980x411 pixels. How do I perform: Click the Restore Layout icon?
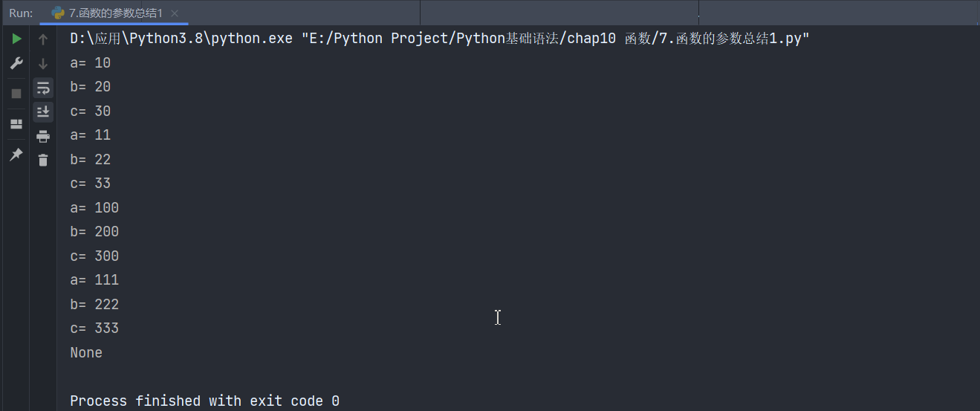[16, 124]
